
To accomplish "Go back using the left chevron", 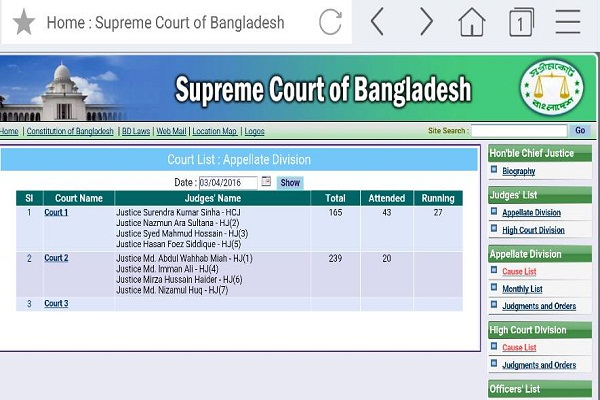I will (377, 22).
